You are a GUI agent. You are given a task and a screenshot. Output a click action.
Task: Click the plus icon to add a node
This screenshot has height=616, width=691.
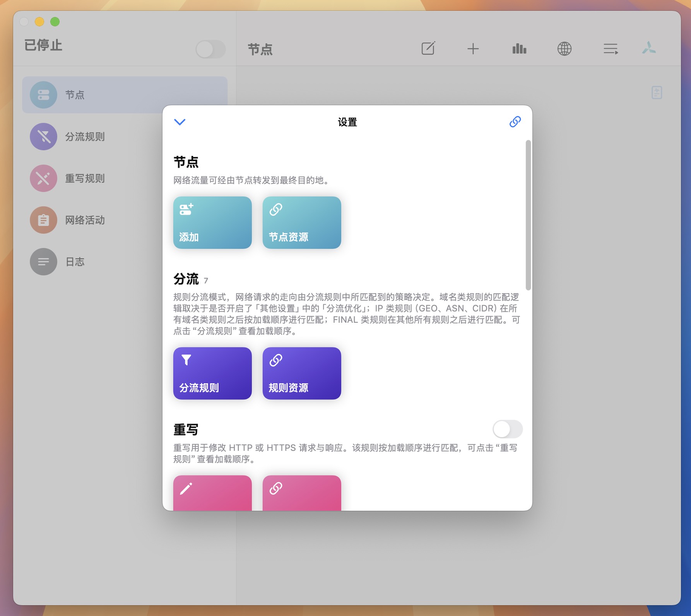[473, 49]
